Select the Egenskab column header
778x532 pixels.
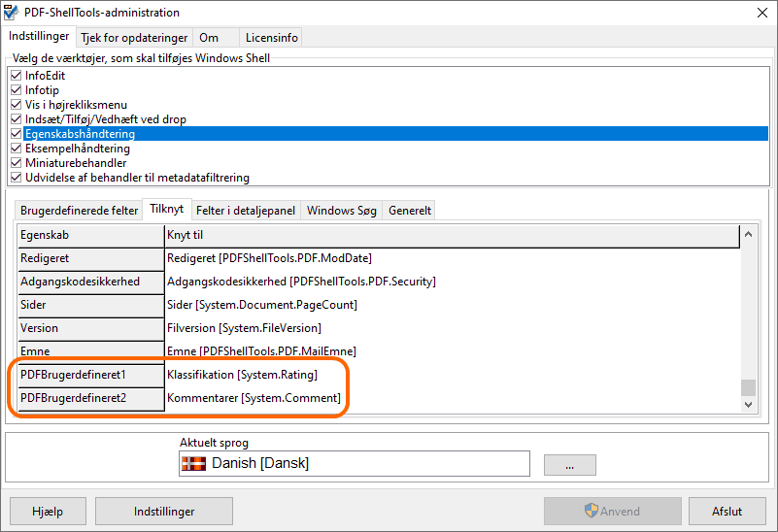tap(90, 236)
